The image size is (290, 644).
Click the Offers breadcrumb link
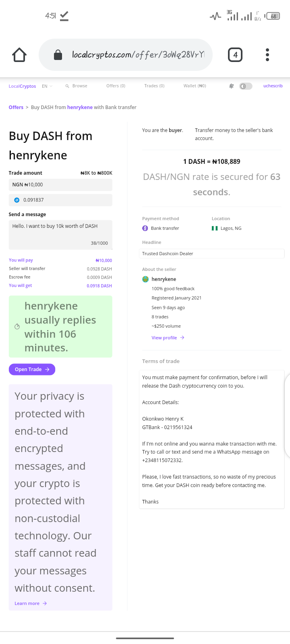tap(16, 107)
